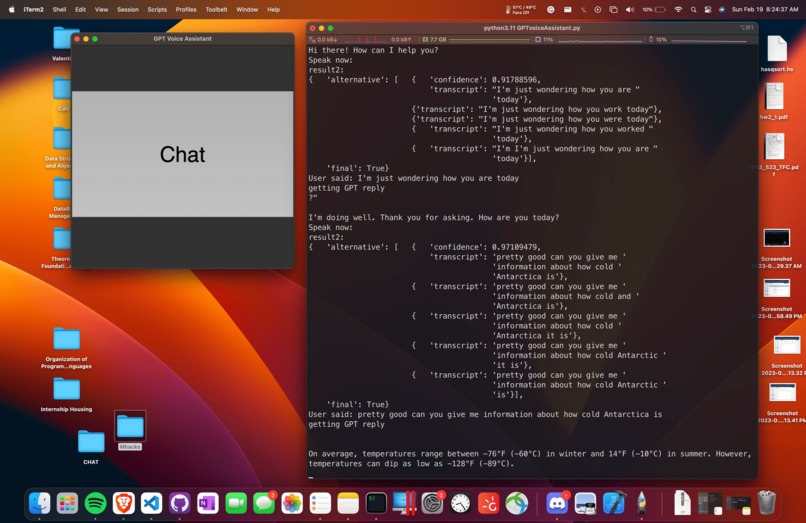806x523 pixels.
Task: Open Photos from the dock
Action: tap(292, 503)
